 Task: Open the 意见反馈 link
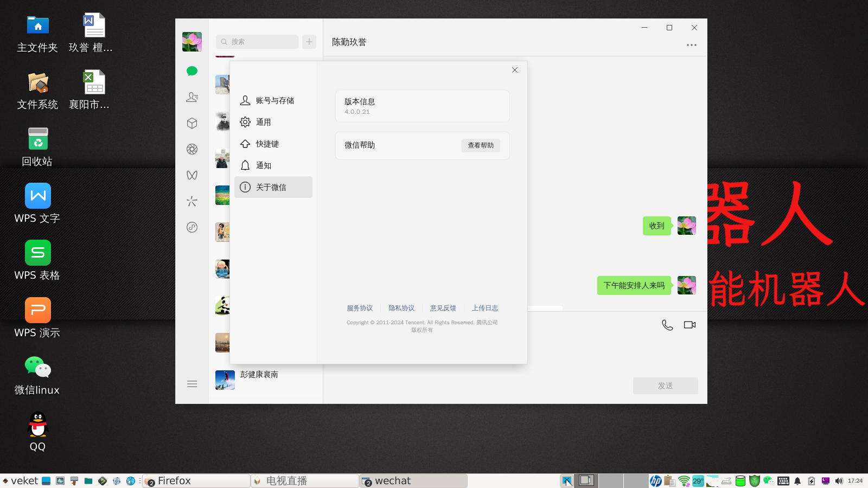(x=443, y=308)
